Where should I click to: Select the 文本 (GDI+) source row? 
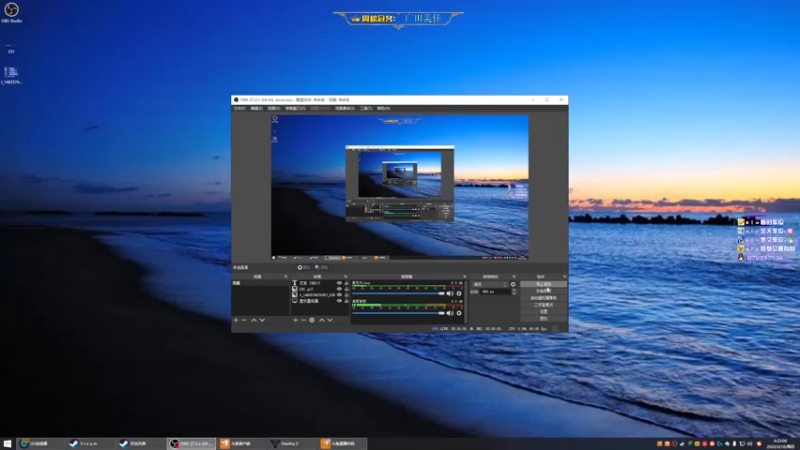coord(320,283)
